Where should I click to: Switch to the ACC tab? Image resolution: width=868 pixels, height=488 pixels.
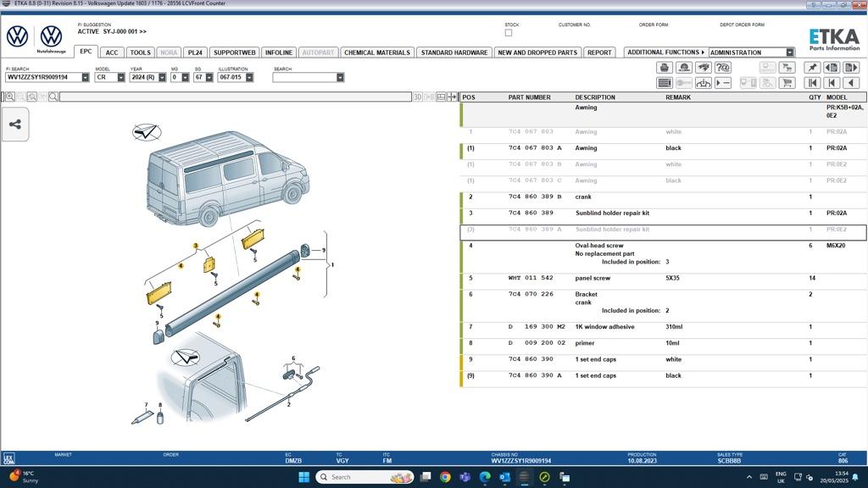[112, 53]
